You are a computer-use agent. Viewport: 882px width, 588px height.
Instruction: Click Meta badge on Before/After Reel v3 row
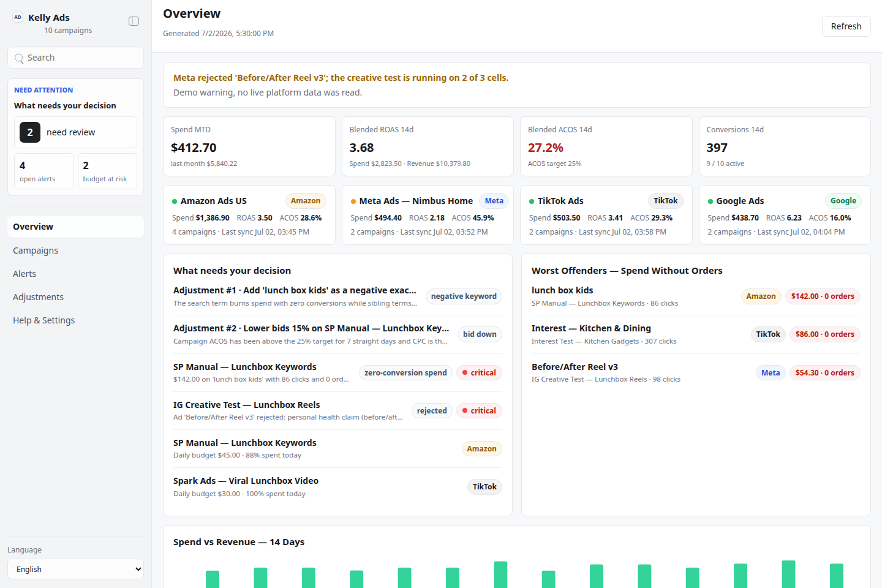(771, 373)
